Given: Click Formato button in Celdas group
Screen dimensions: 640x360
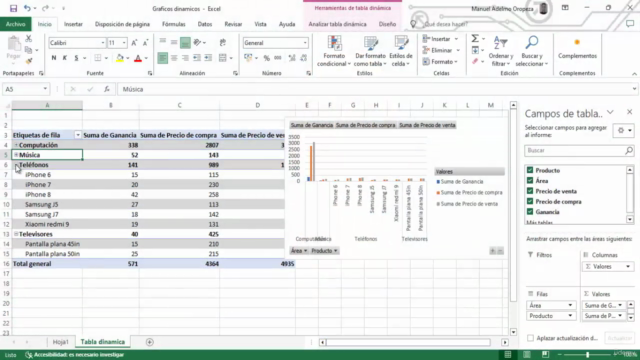Looking at the screenshot, I should click(x=440, y=62).
